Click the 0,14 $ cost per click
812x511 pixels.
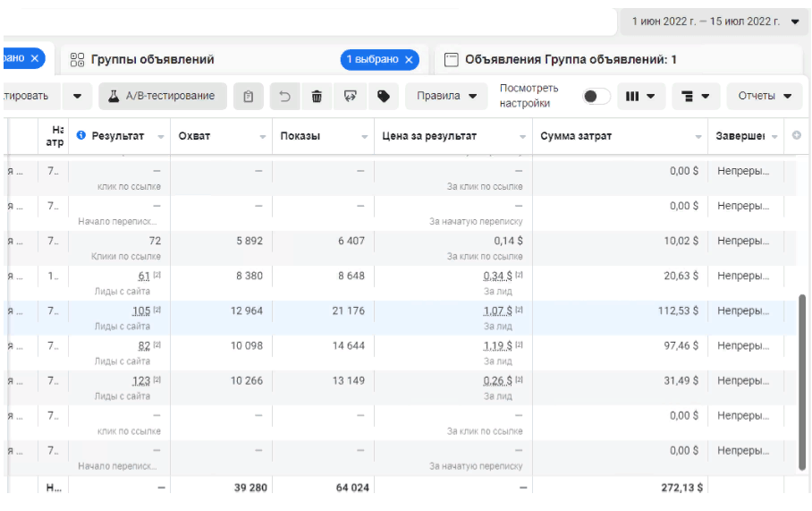tap(508, 241)
